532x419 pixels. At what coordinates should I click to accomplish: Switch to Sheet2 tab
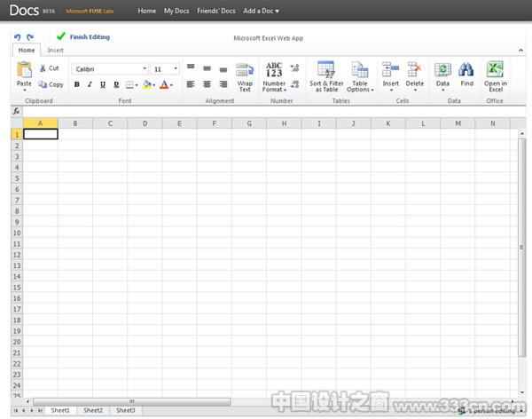click(x=93, y=410)
